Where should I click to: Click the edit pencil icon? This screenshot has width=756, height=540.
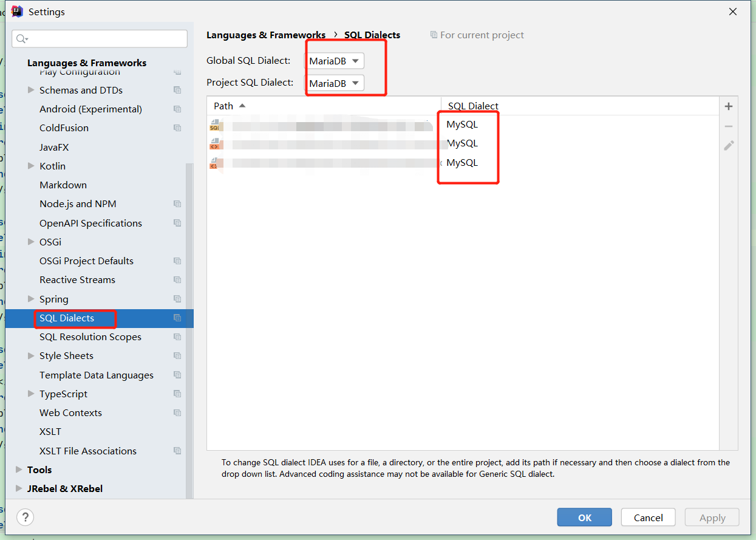(729, 146)
